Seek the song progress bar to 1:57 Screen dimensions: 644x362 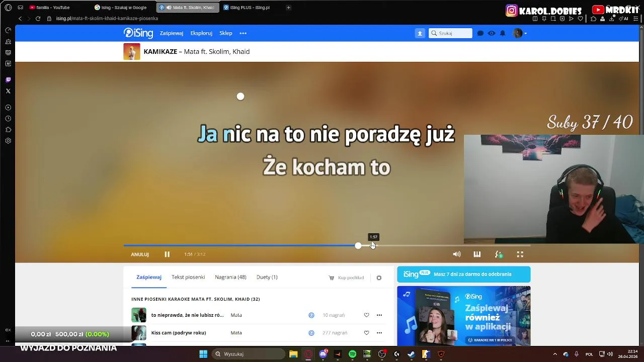(373, 245)
